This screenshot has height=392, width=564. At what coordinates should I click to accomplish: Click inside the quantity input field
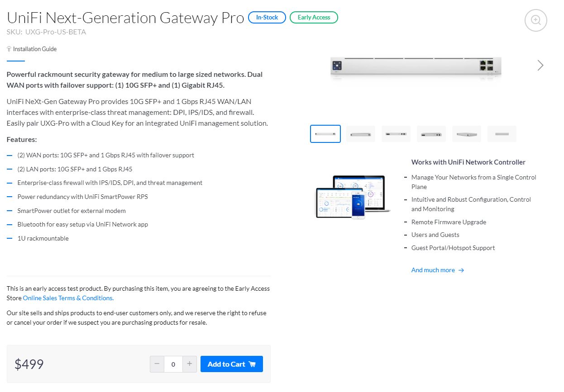(x=173, y=364)
